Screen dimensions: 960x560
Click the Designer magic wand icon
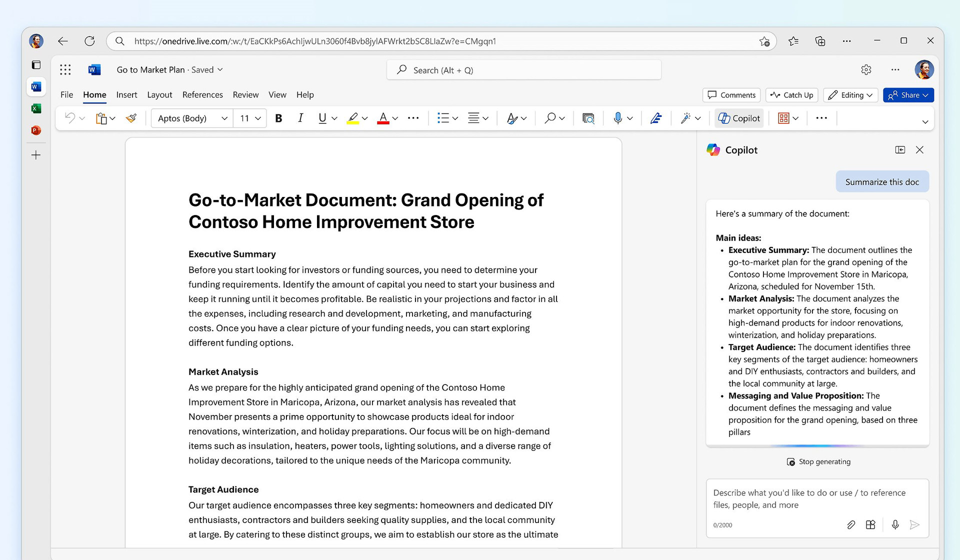685,118
